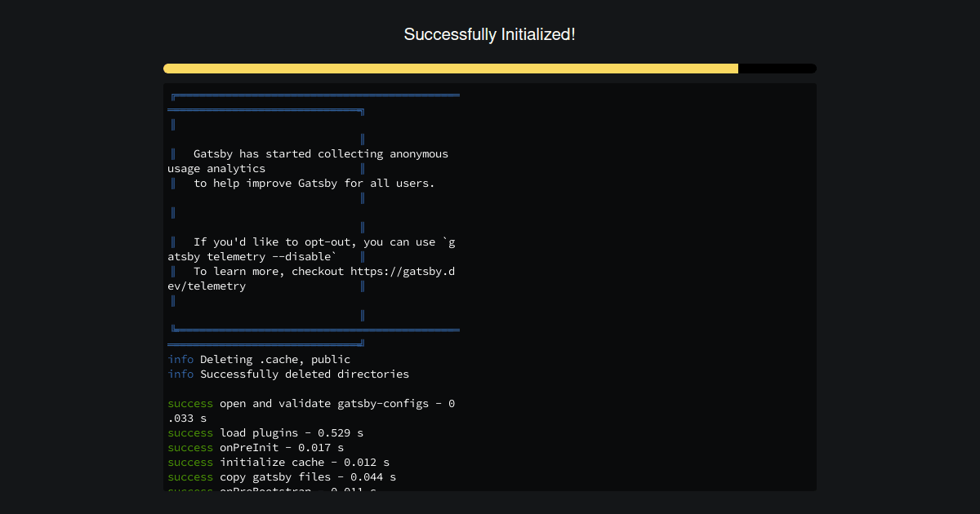Select the info Deleting .cache, public line
The image size is (980, 514).
[258, 359]
